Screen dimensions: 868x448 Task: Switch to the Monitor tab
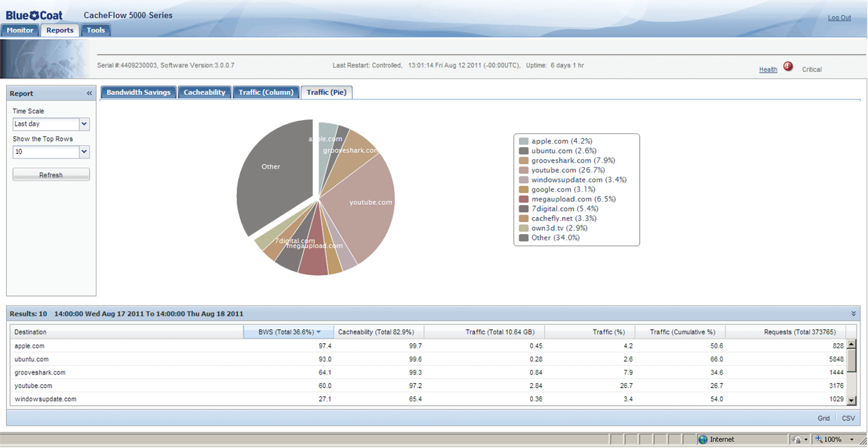coord(20,30)
